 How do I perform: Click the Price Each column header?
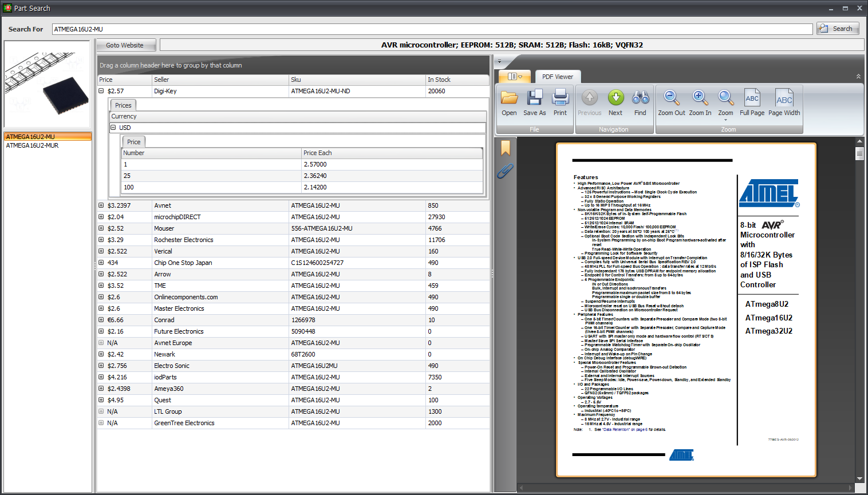click(x=392, y=153)
